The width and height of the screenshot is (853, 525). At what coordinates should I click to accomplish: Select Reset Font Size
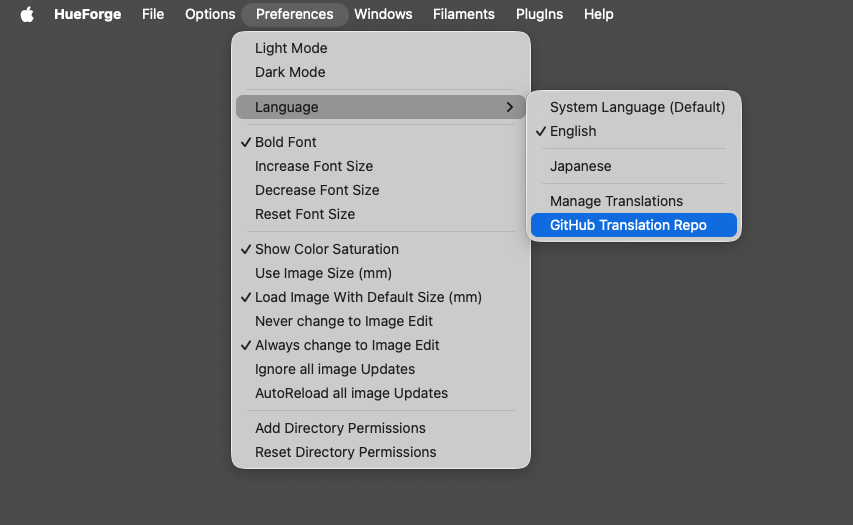pos(381,214)
